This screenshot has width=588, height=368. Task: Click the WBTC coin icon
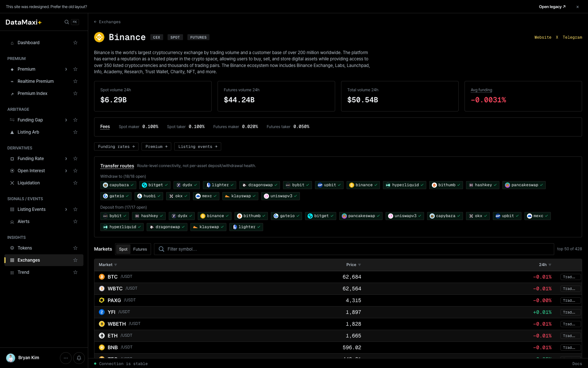[x=102, y=289]
